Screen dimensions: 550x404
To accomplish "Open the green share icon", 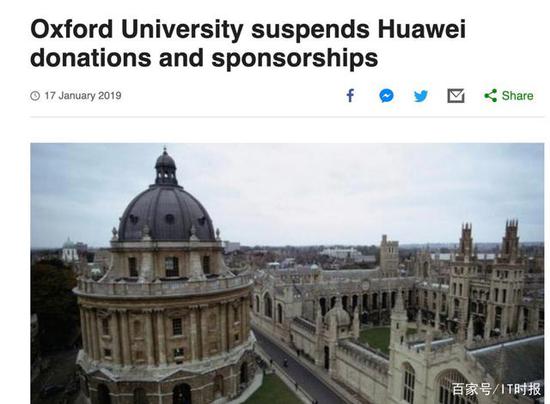I will point(490,96).
